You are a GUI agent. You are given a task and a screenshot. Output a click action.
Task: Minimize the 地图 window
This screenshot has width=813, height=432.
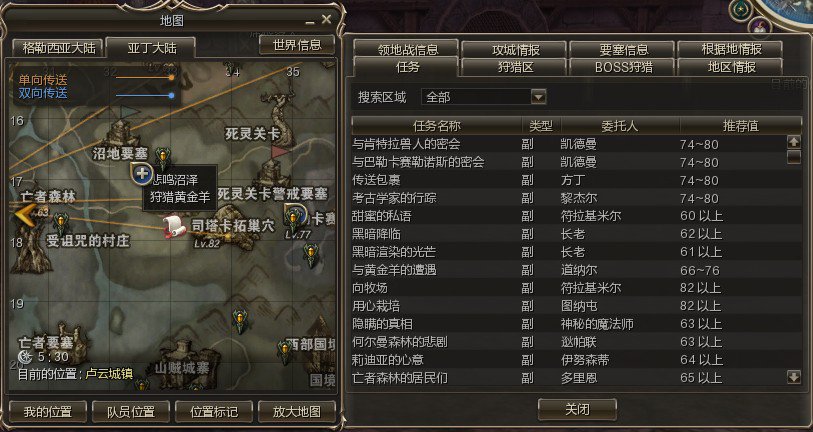pos(310,22)
